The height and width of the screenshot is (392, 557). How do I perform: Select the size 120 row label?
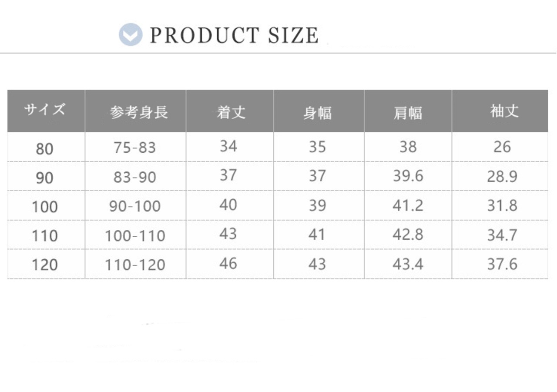point(44,265)
